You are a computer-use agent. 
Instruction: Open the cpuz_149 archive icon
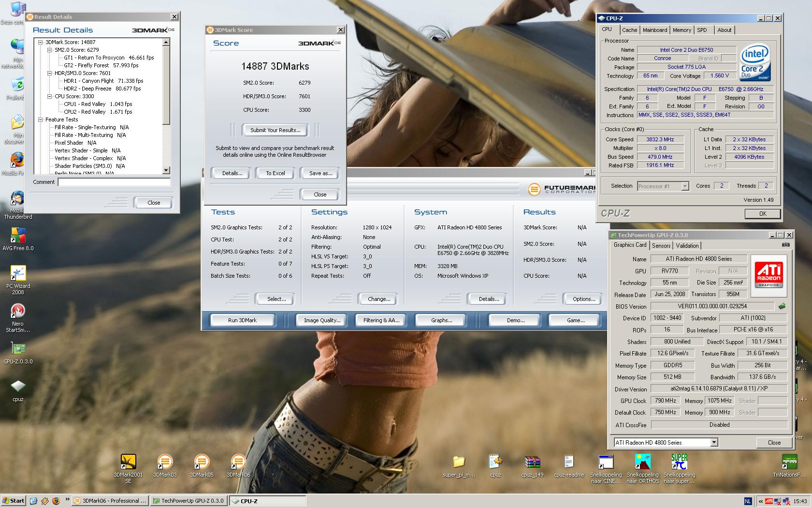(x=532, y=463)
